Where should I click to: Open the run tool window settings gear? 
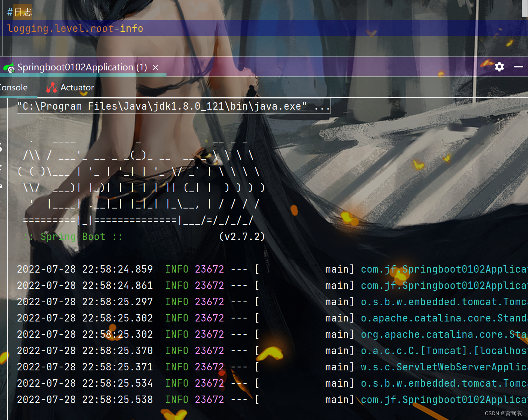tap(499, 67)
